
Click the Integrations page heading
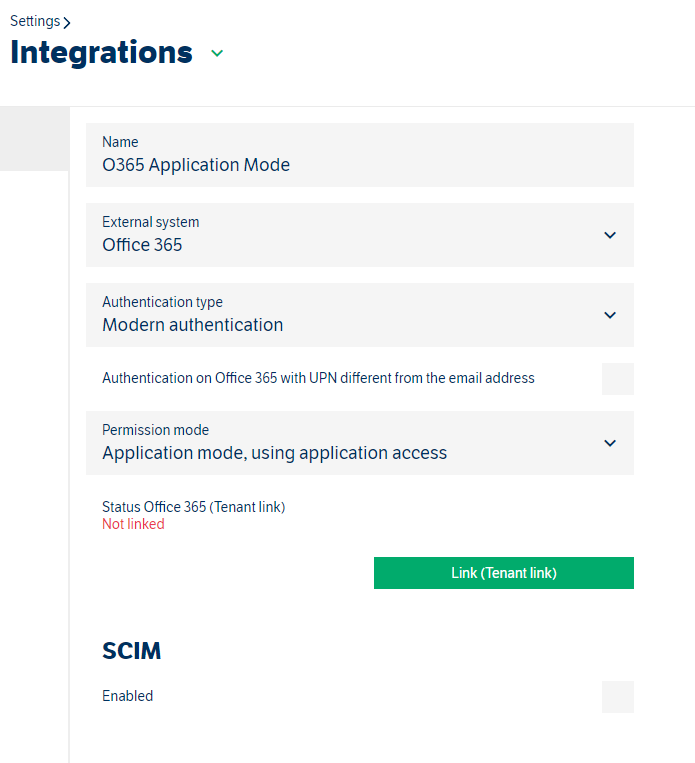coord(101,52)
